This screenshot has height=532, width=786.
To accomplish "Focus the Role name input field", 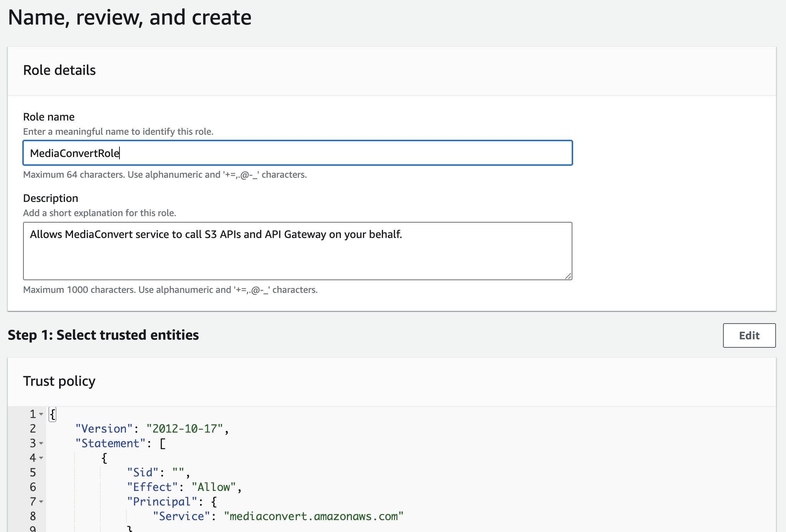I will click(x=297, y=153).
